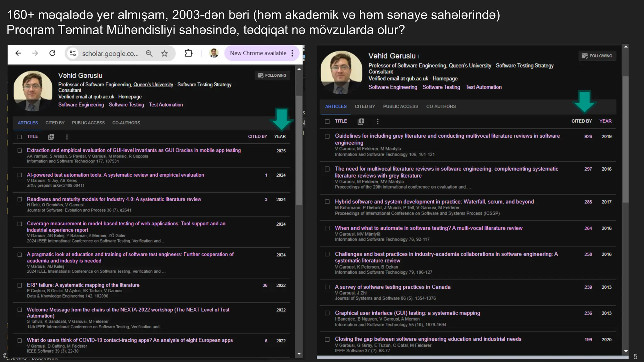Click the browser back arrow
Screen dimensions: 644x362
(x=18, y=53)
